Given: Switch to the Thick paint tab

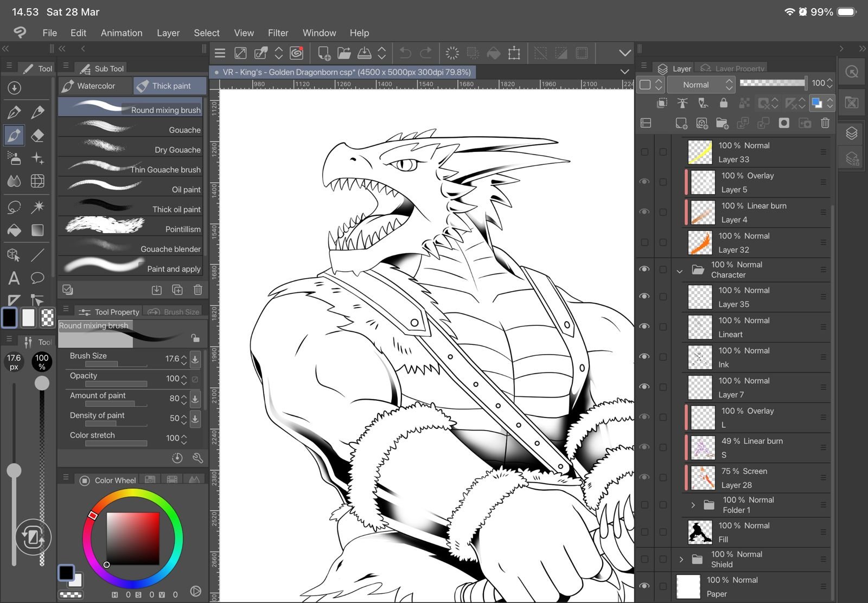Looking at the screenshot, I should pyautogui.click(x=170, y=86).
